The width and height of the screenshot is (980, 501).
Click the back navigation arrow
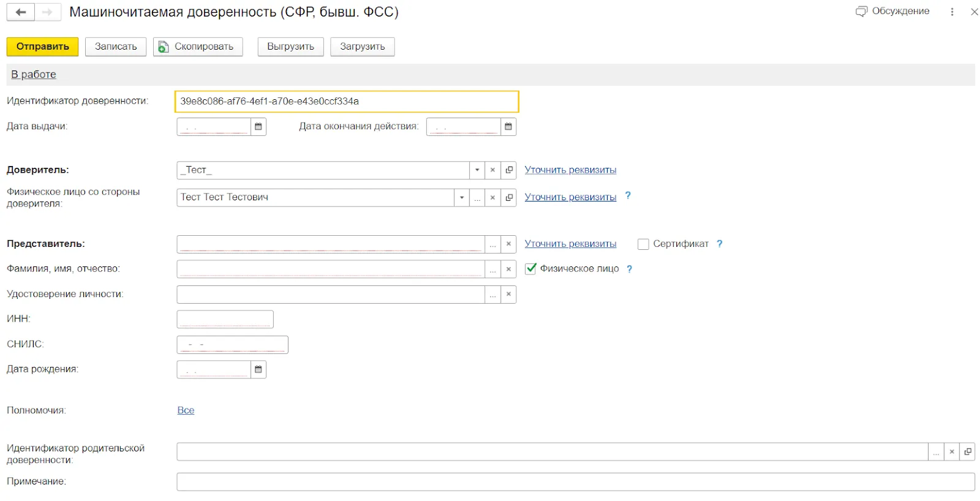click(x=21, y=12)
